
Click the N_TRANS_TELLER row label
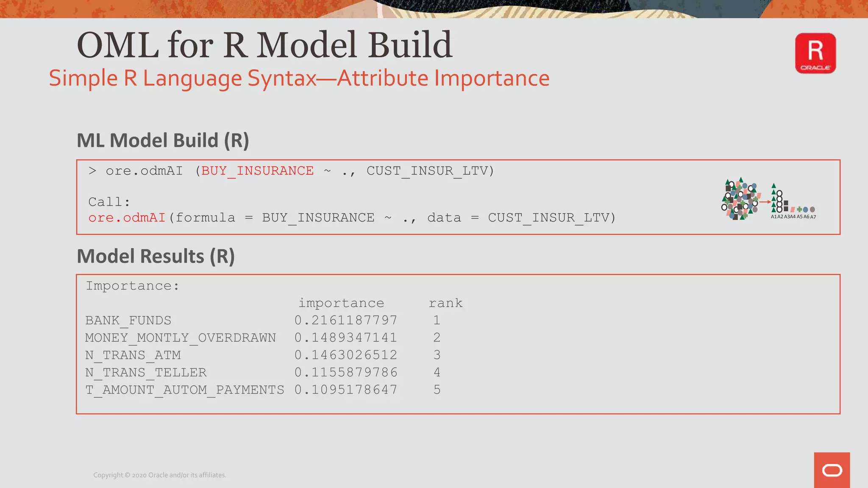[x=146, y=372]
